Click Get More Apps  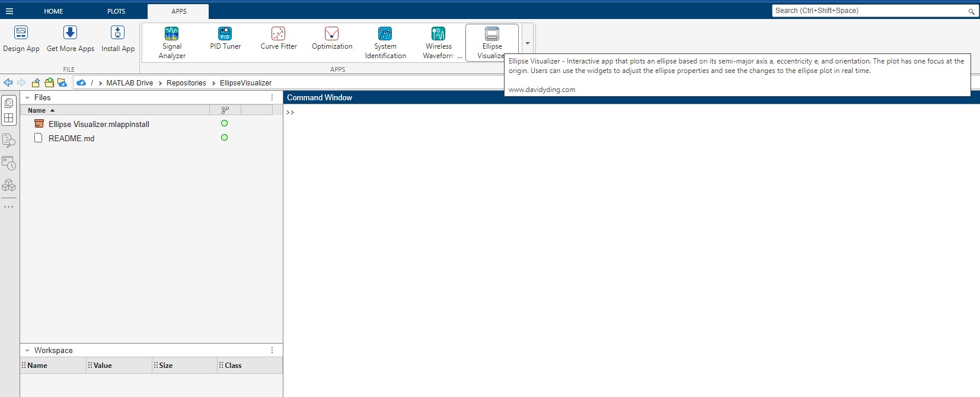71,39
